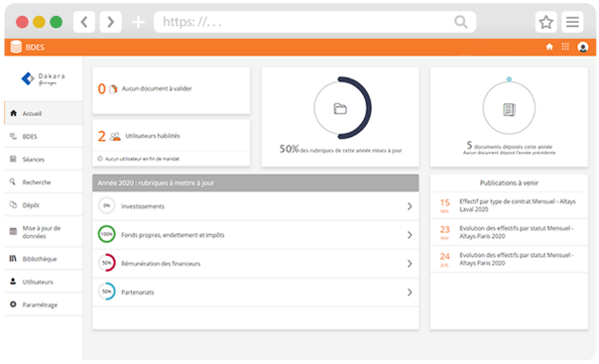Click the Séances sidebar icon

click(13, 159)
